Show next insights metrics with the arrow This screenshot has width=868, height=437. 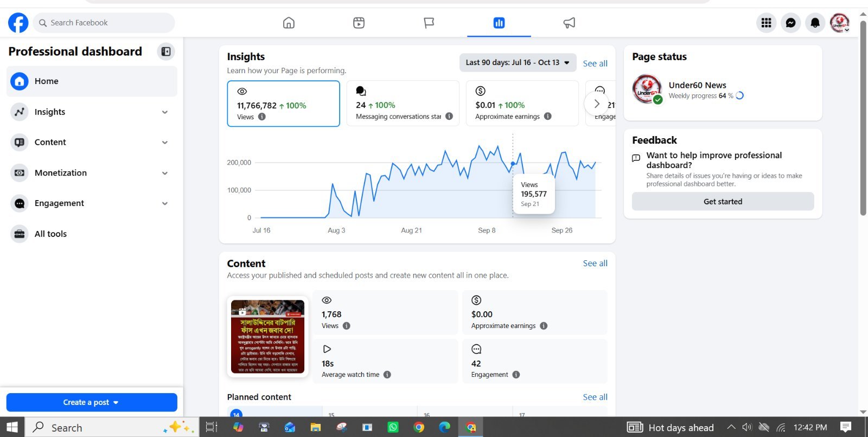pos(597,104)
